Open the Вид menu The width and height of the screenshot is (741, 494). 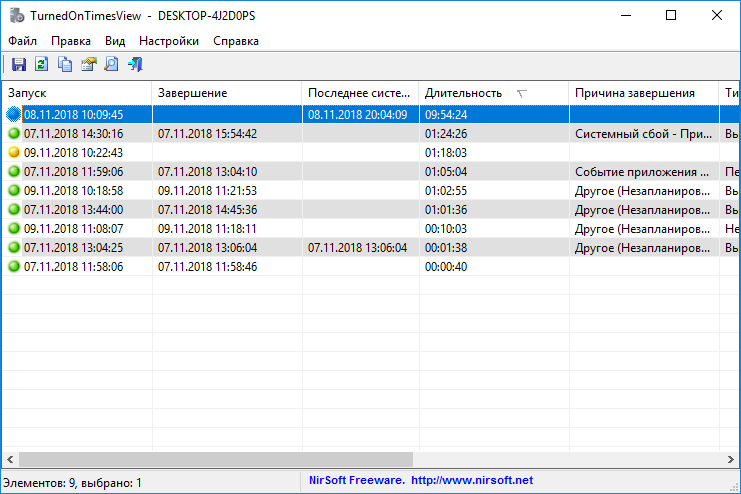pyautogui.click(x=115, y=41)
